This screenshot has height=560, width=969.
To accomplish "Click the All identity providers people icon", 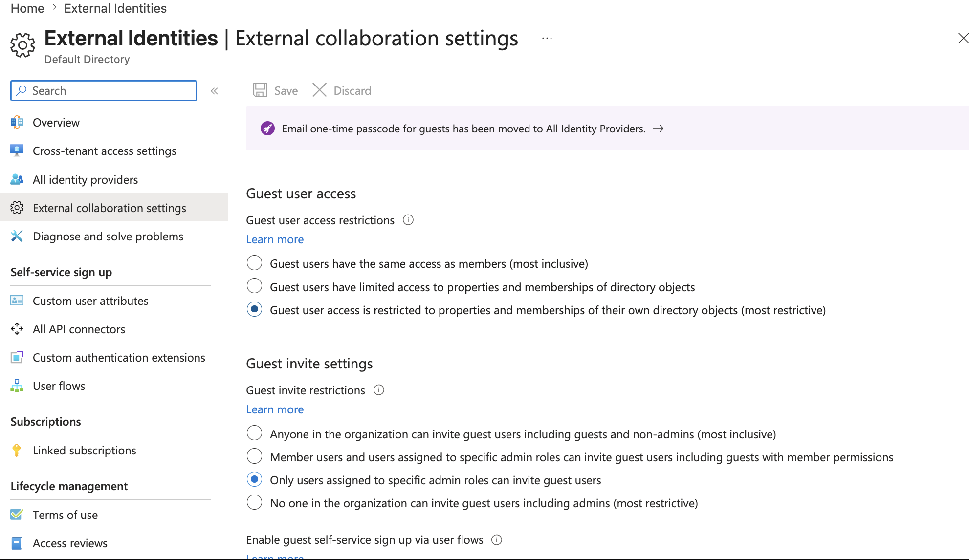I will [x=17, y=179].
